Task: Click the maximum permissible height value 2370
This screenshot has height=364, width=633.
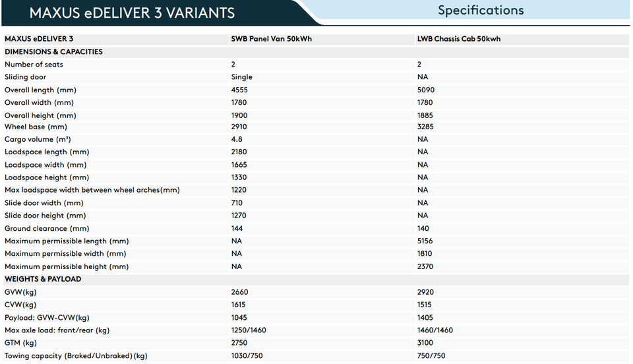Action: pos(425,266)
